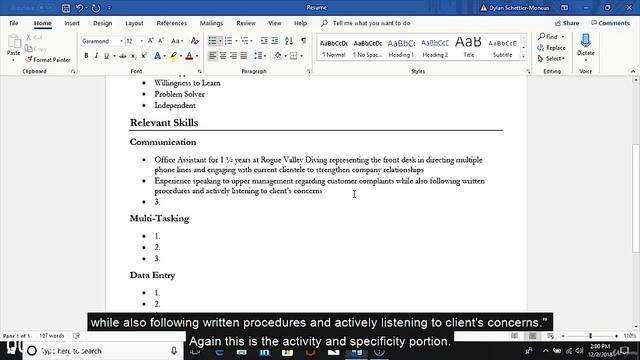Center the text
Image resolution: width=640 pixels, height=360 pixels.
tap(223, 56)
